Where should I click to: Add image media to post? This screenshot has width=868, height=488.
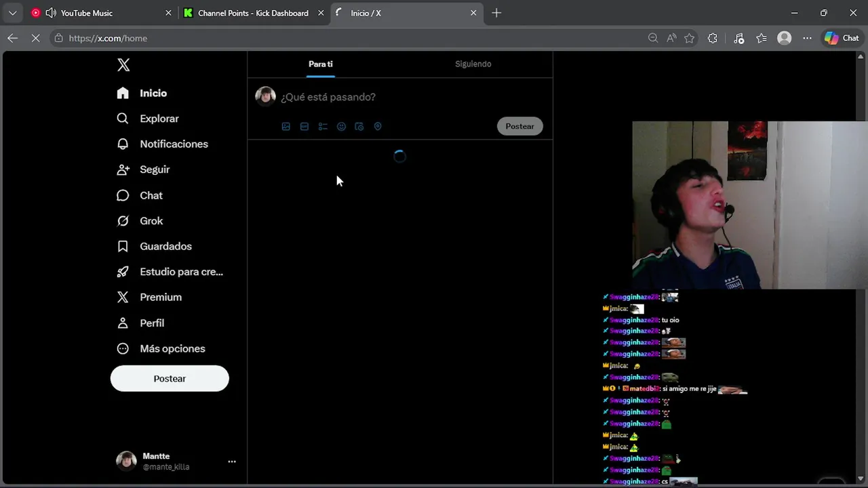tap(286, 126)
